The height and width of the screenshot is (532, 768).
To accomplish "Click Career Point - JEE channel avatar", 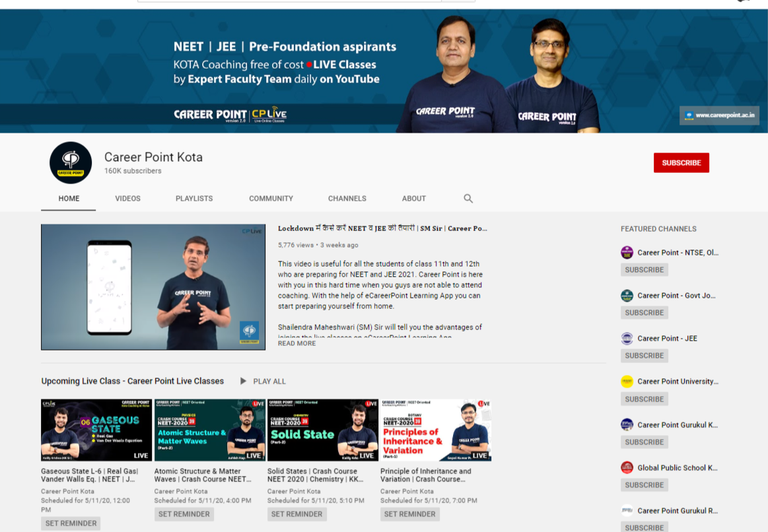I will pos(627,338).
